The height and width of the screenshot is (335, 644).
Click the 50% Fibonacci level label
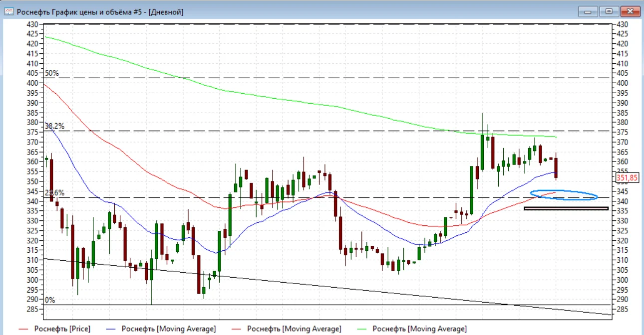click(x=51, y=73)
